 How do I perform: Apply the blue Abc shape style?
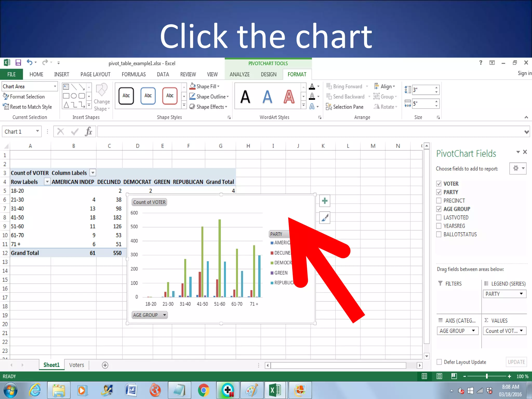[148, 96]
